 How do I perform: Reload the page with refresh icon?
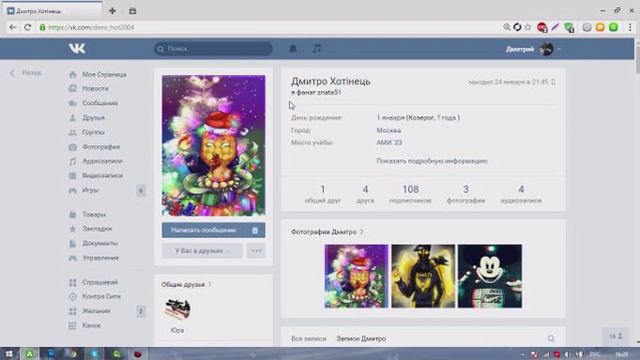tap(27, 27)
